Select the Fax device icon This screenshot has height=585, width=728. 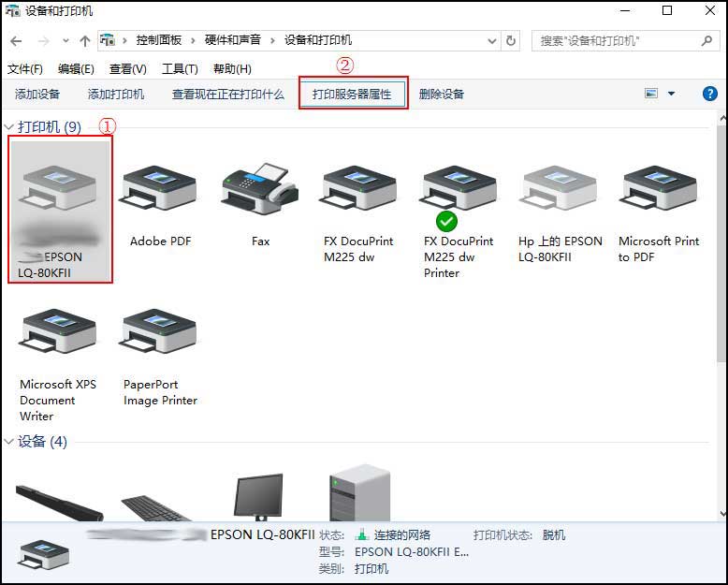click(x=260, y=188)
